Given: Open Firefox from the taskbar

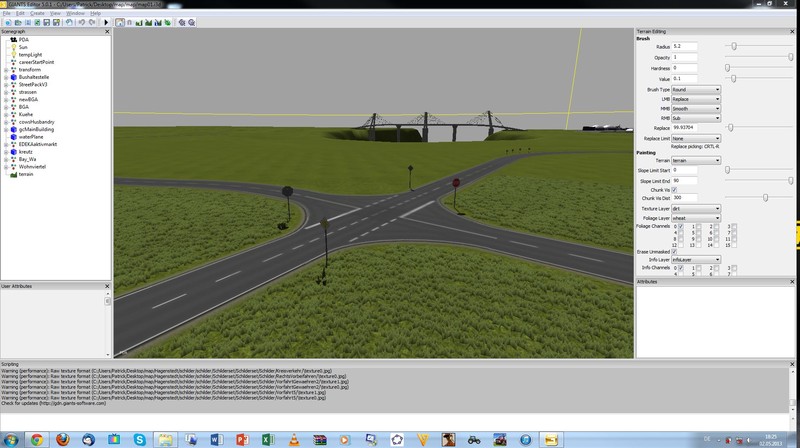Looking at the screenshot, I should click(x=63, y=439).
